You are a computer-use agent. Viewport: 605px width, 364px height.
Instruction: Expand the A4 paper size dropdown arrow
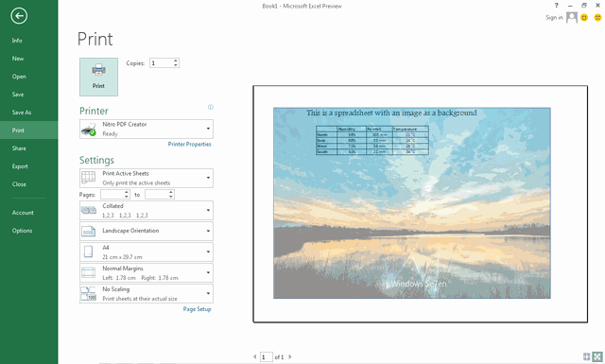click(208, 251)
